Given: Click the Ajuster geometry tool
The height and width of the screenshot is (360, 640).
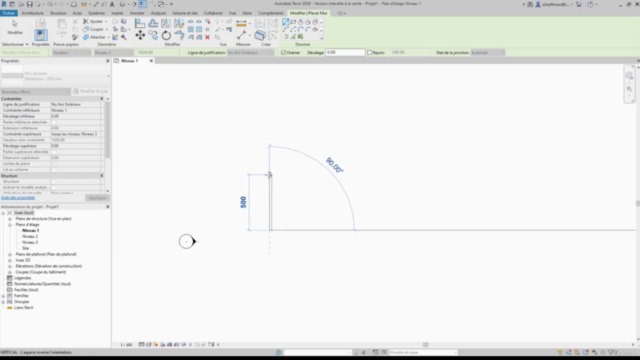Looking at the screenshot, I should (x=96, y=21).
